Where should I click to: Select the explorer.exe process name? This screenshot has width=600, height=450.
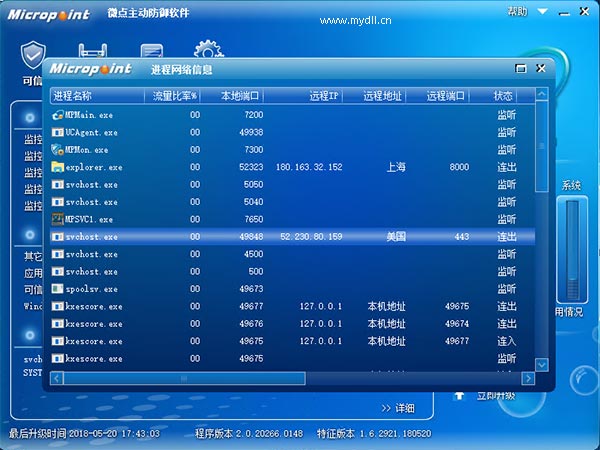click(x=94, y=168)
